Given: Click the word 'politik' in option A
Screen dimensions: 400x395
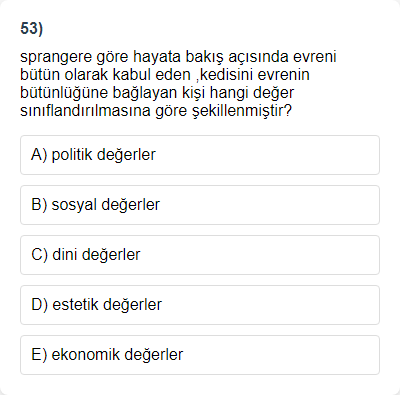Looking at the screenshot, I should pos(72,155).
